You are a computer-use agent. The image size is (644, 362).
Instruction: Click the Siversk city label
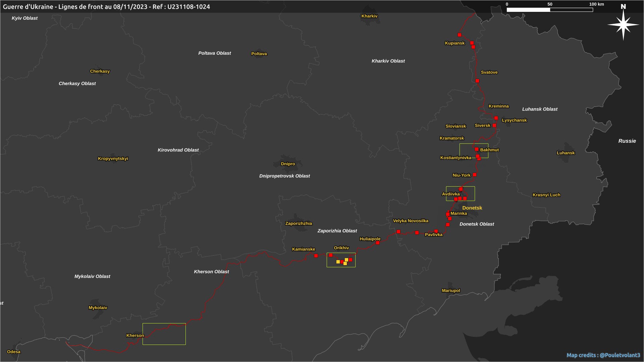[x=483, y=125]
